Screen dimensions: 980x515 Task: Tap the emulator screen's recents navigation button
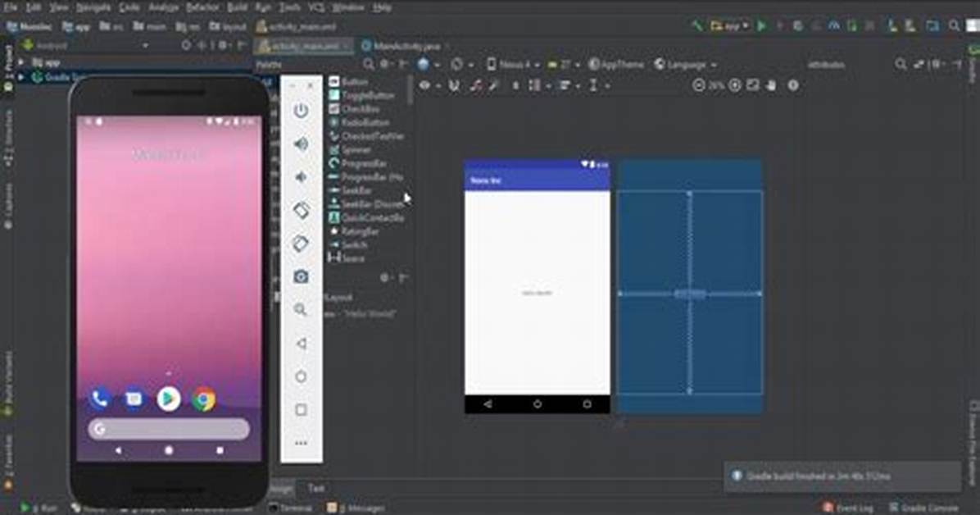tap(220, 450)
